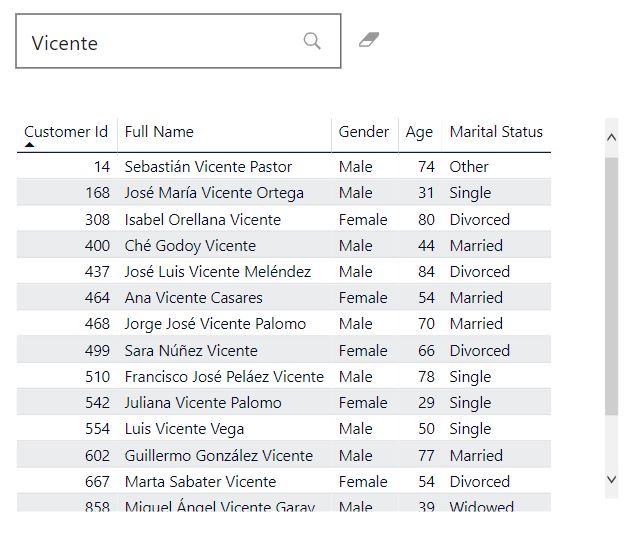Sort by the Marital Status column header
Screen dimensions: 634x538
click(x=496, y=132)
